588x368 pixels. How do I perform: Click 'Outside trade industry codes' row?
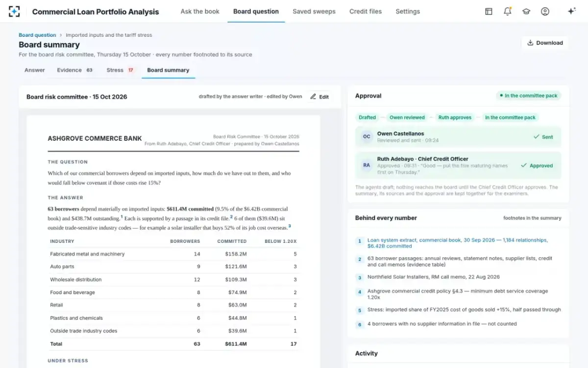173,331
